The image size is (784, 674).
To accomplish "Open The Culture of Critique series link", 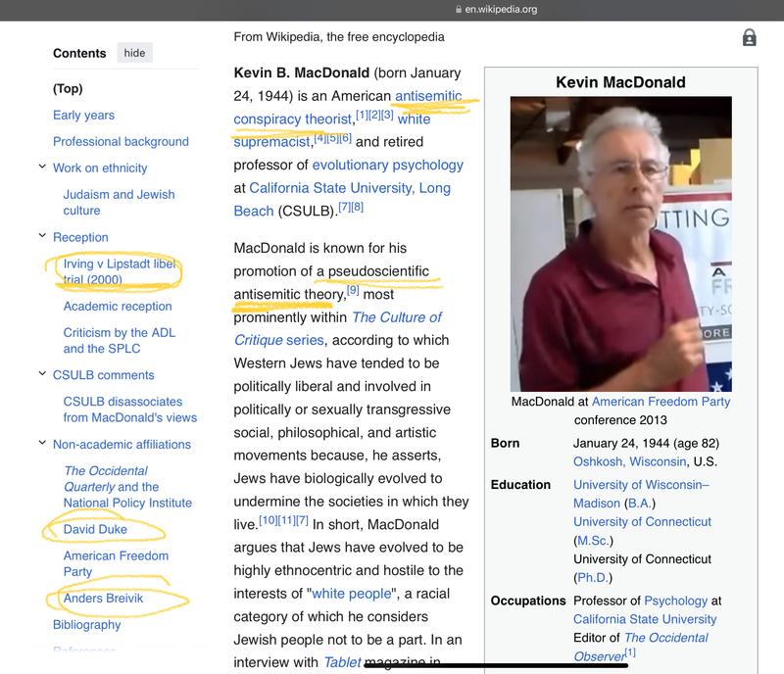I will click(338, 328).
